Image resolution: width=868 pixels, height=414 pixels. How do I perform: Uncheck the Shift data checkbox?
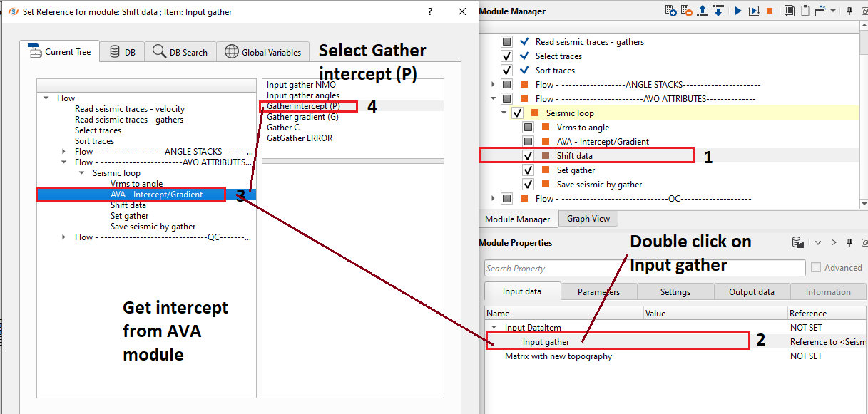[529, 156]
